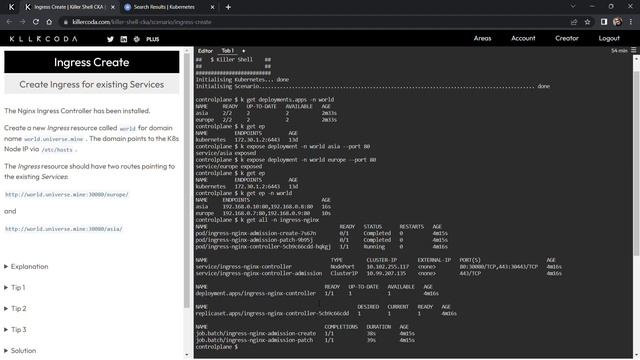
Task: Click the /etc/hosts code text in instructions
Action: 57,150
